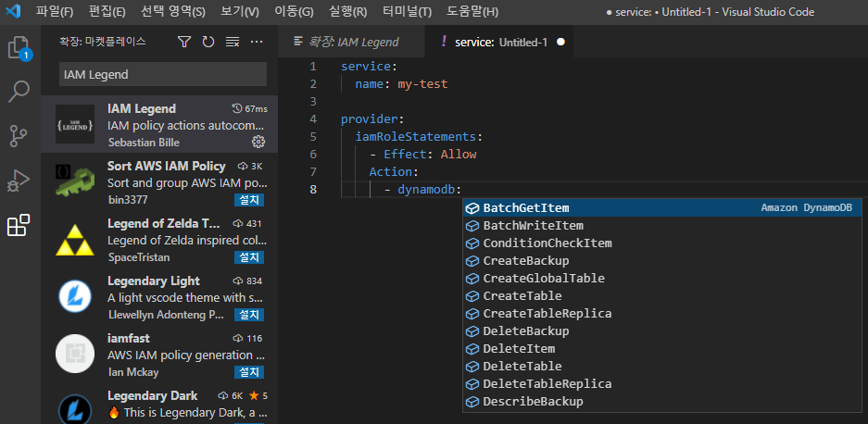Select DescribeBackup suggestion

[x=662, y=401]
